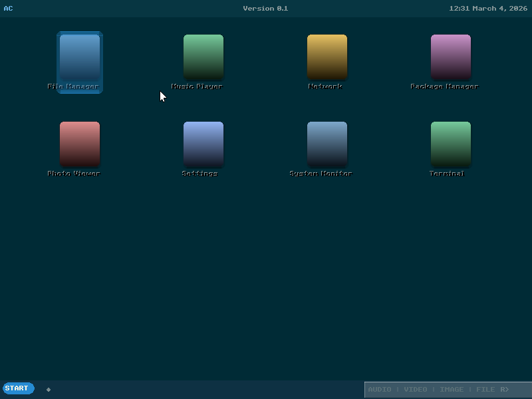This screenshot has height=399, width=532.
Task: Click Version 0.1 in the top bar
Action: pyautogui.click(x=265, y=8)
